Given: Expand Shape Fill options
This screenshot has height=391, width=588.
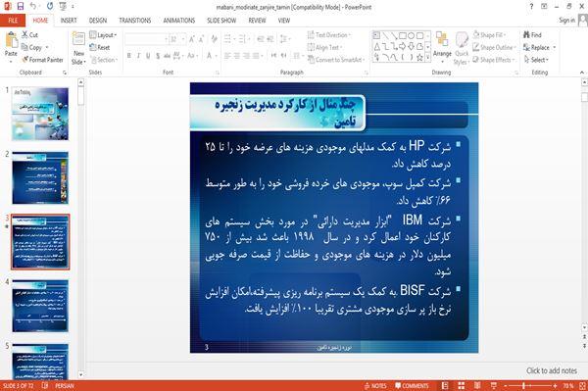Looking at the screenshot, I should point(489,35).
